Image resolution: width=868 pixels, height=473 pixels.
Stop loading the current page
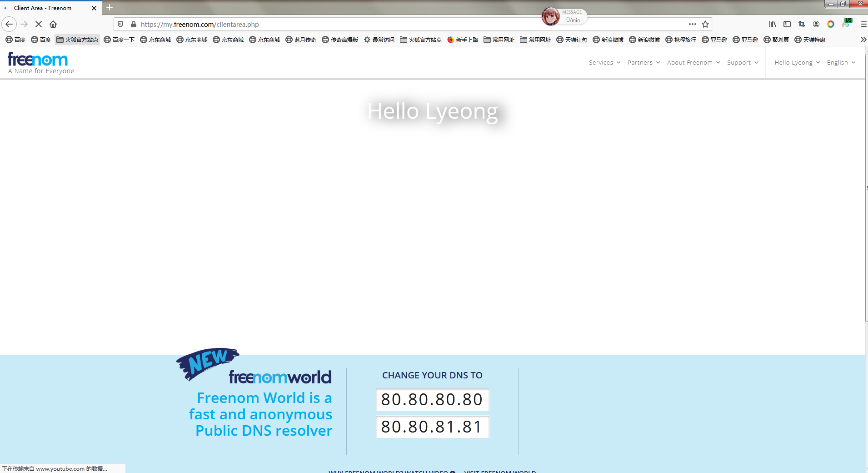point(39,24)
